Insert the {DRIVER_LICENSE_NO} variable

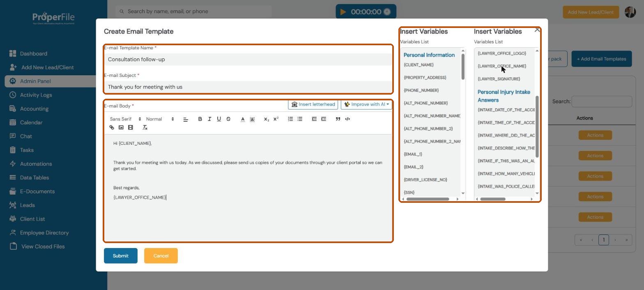[425, 180]
